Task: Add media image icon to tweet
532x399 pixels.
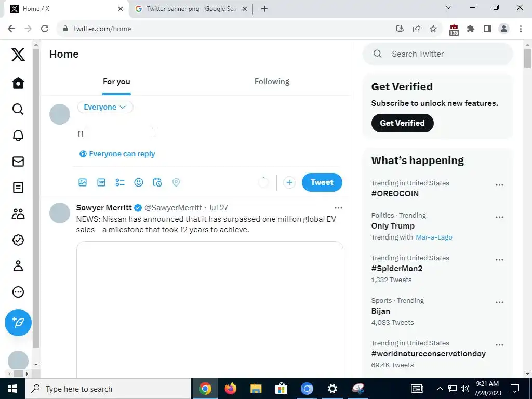Action: tap(83, 182)
